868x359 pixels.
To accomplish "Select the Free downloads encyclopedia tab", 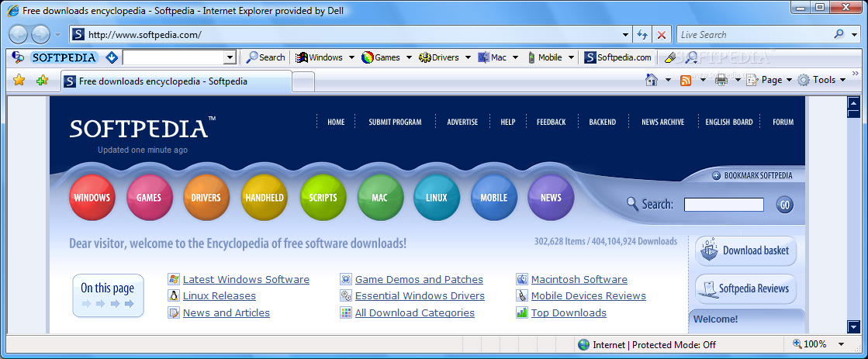I will point(176,81).
